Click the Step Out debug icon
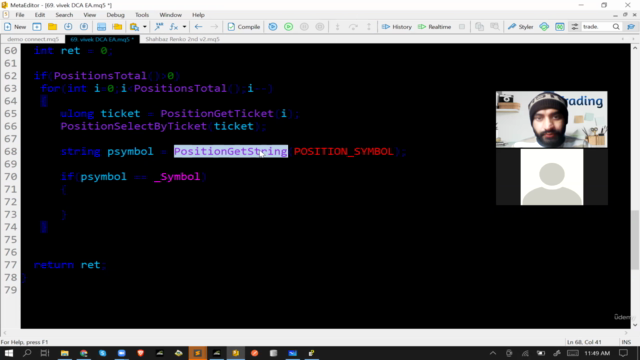 click(x=369, y=27)
